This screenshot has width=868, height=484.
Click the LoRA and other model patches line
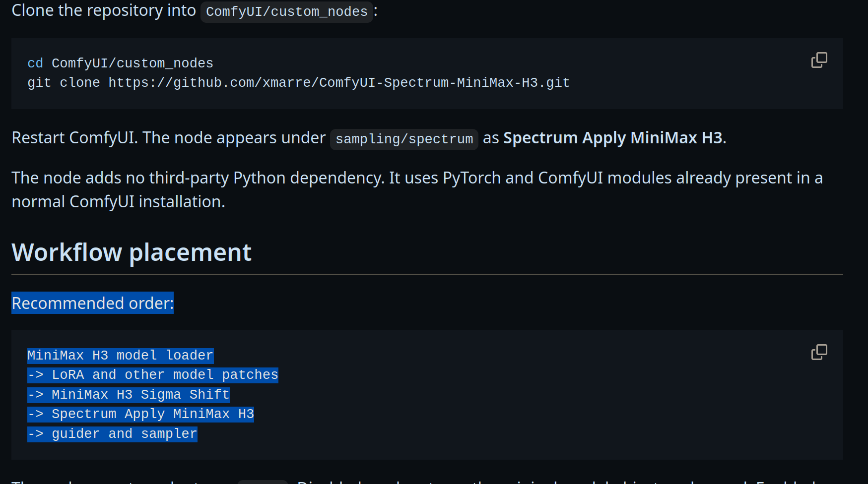click(x=153, y=375)
